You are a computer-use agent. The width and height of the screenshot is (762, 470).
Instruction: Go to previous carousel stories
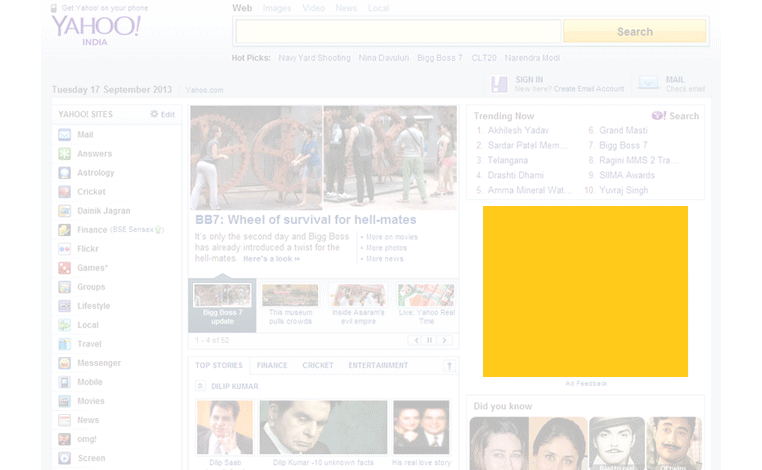point(416,340)
